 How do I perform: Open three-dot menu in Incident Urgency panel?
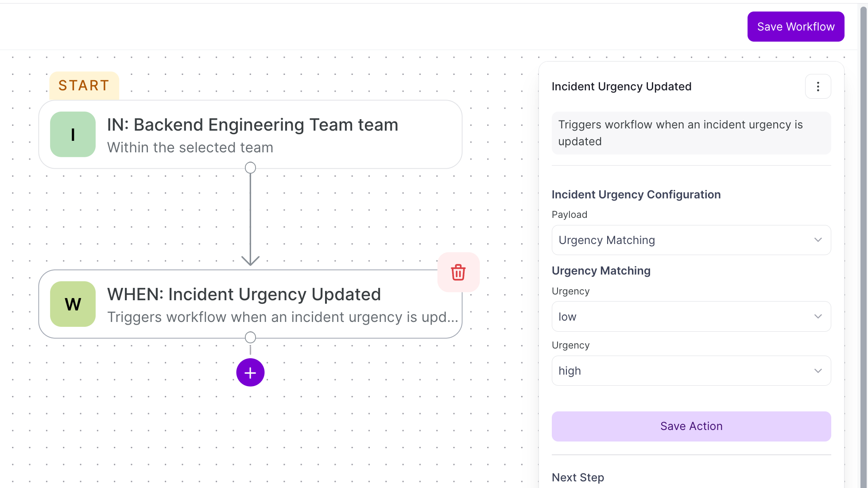pyautogui.click(x=818, y=86)
